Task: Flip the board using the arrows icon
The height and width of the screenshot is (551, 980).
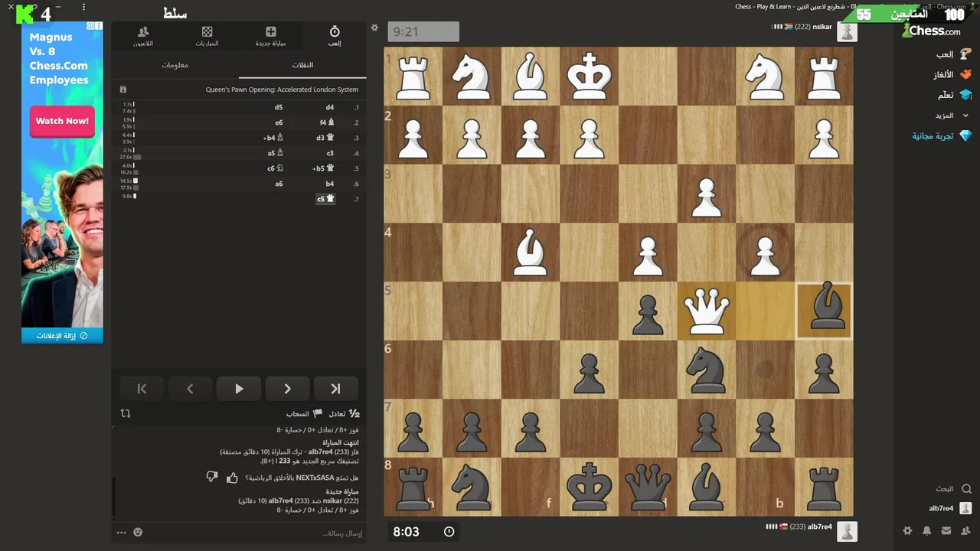Action: [x=126, y=413]
